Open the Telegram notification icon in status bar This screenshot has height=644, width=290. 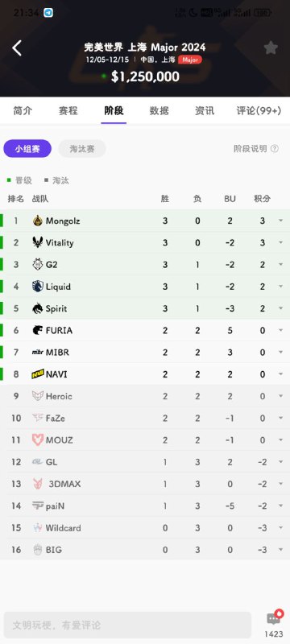click(x=48, y=13)
